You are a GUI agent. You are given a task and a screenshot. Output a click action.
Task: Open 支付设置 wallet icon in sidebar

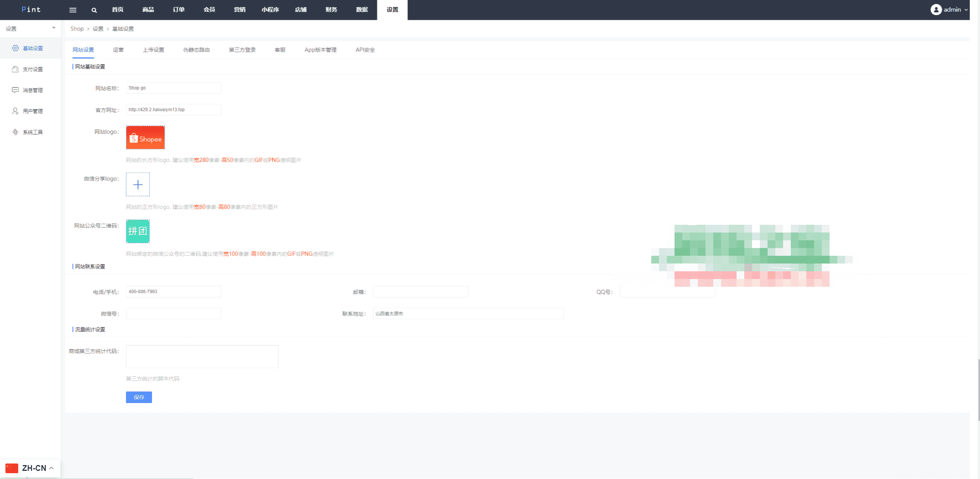15,69
